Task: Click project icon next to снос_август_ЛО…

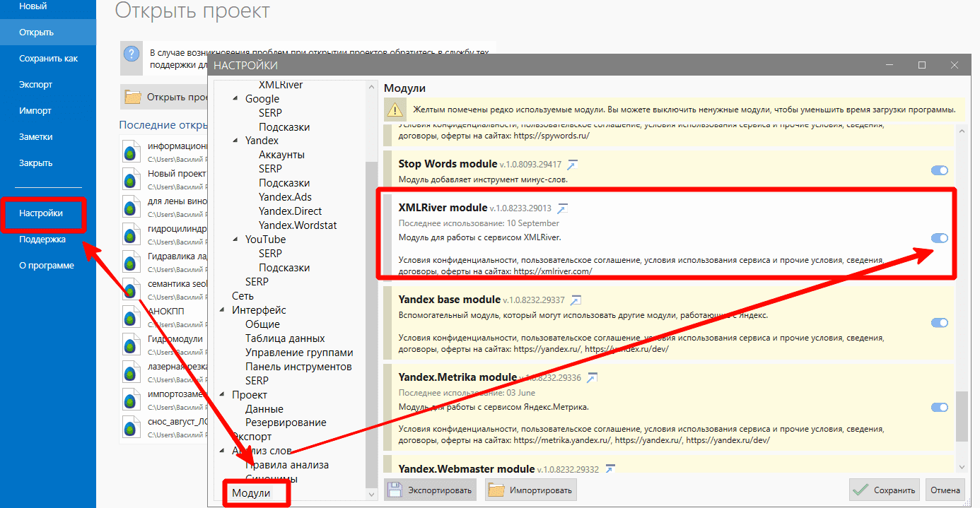Action: point(131,427)
